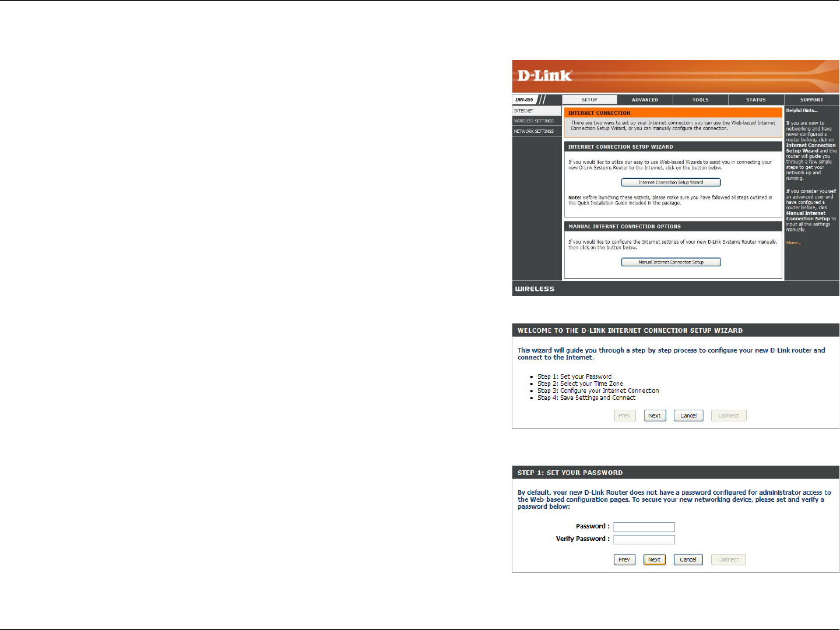This screenshot has height=630, width=840.
Task: Click the Helpful Hints... heading
Action: point(802,110)
